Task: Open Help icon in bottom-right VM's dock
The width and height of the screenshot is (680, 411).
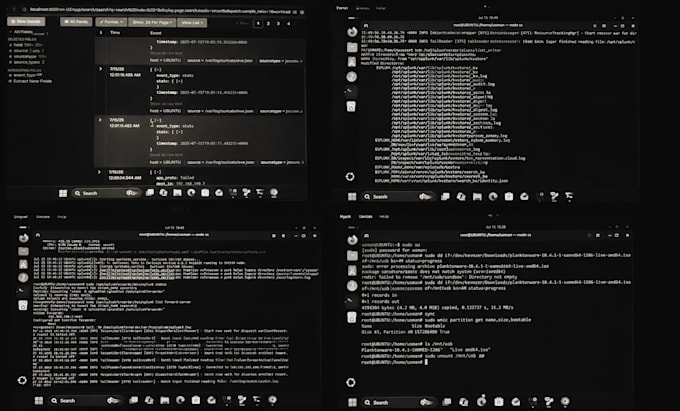Action: tap(352, 286)
